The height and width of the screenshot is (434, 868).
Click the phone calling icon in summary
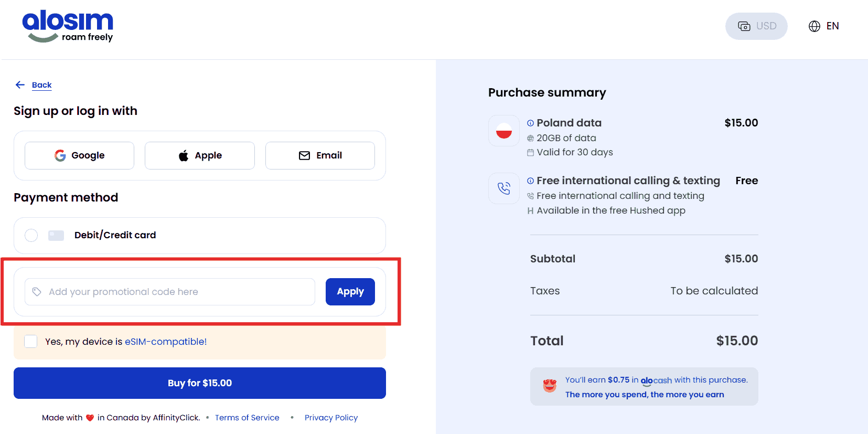click(503, 188)
